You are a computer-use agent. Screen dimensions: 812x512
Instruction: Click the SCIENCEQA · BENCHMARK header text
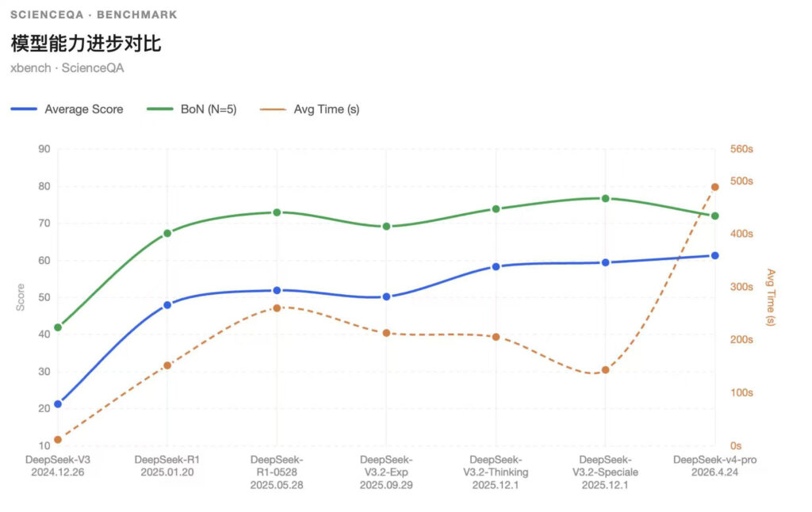pos(94,15)
